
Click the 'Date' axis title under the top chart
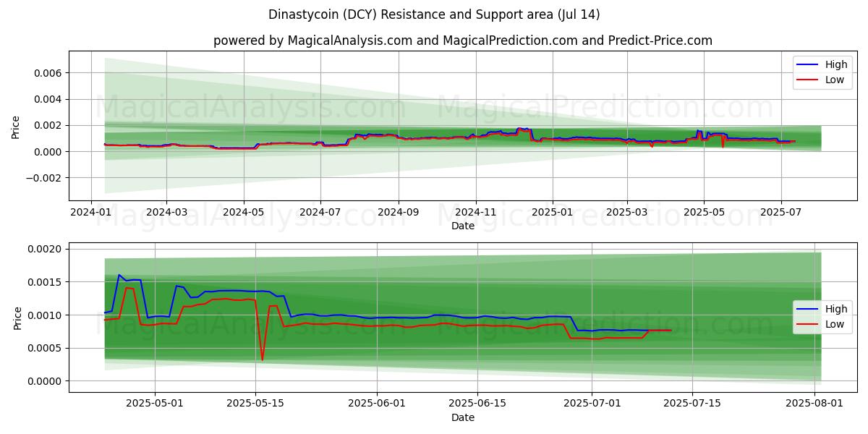click(x=463, y=226)
